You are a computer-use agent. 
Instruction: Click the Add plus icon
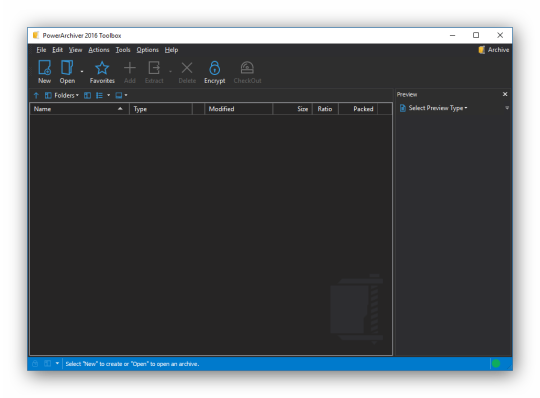(130, 68)
